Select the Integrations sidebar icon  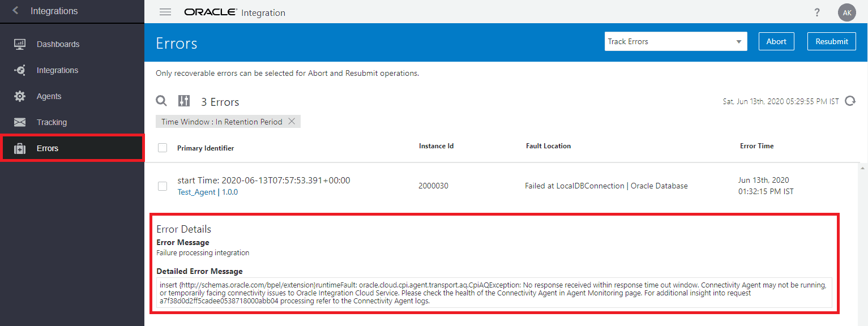click(19, 70)
